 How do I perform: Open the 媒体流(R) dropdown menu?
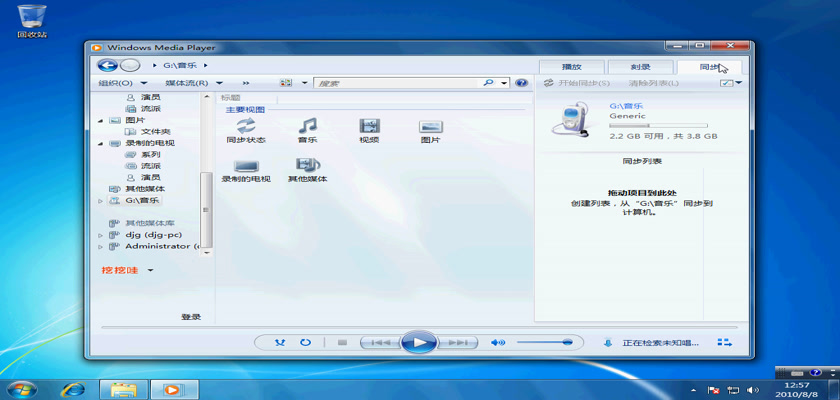pyautogui.click(x=192, y=83)
